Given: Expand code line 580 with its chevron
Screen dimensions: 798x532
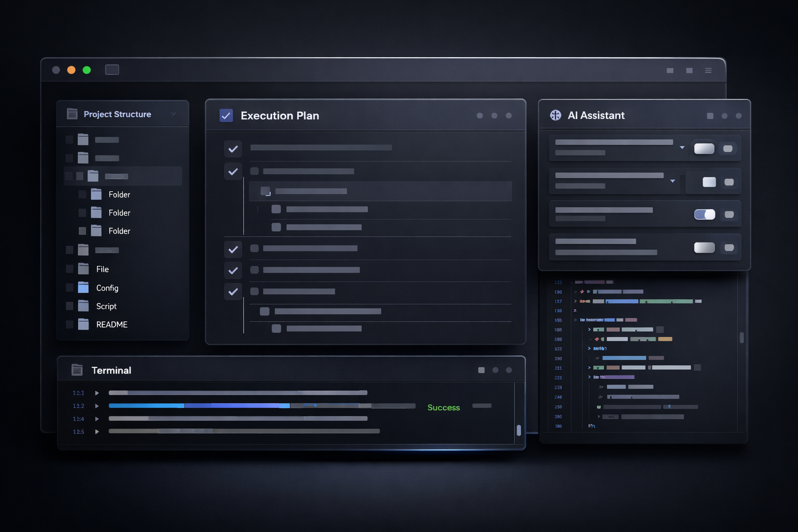Looking at the screenshot, I should pyautogui.click(x=589, y=329).
